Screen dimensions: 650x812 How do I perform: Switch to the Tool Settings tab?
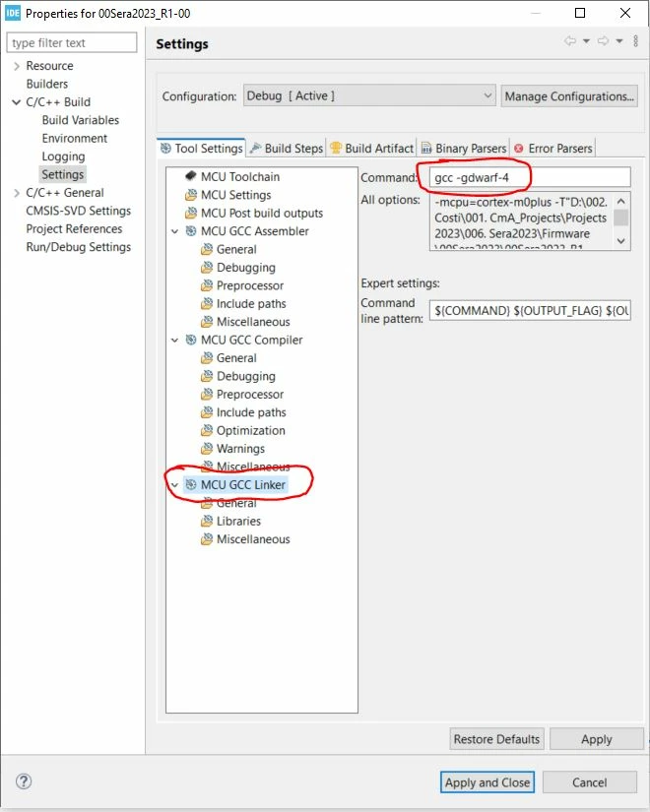tap(201, 148)
